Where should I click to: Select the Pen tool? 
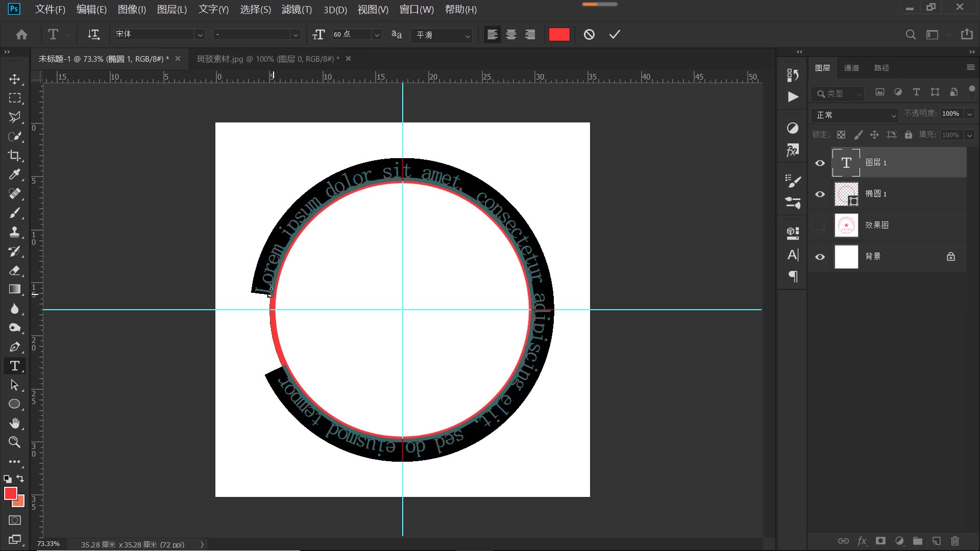click(x=14, y=347)
